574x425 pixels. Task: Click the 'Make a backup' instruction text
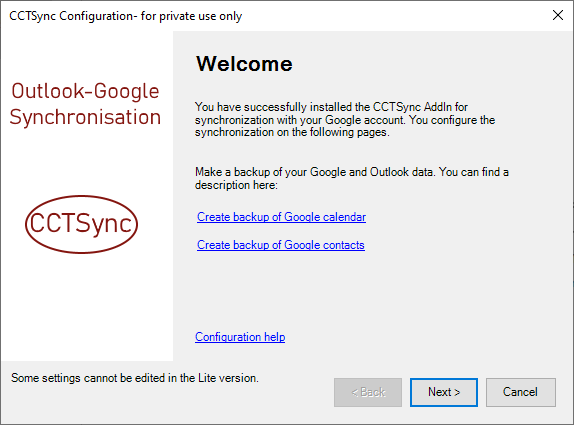click(352, 178)
